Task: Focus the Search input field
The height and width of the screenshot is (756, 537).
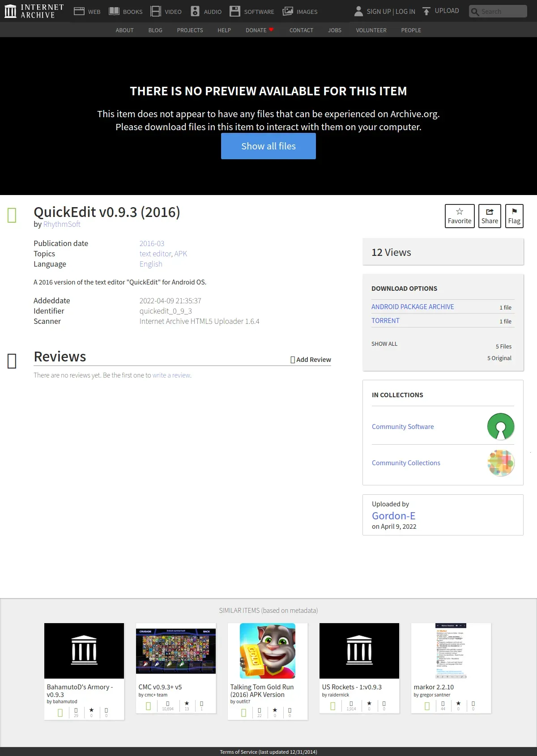Action: coord(498,11)
